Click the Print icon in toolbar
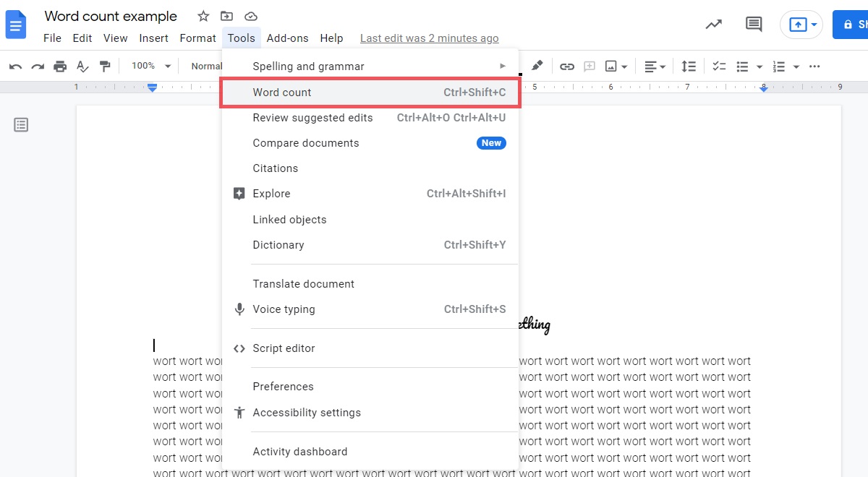868x477 pixels. point(60,66)
